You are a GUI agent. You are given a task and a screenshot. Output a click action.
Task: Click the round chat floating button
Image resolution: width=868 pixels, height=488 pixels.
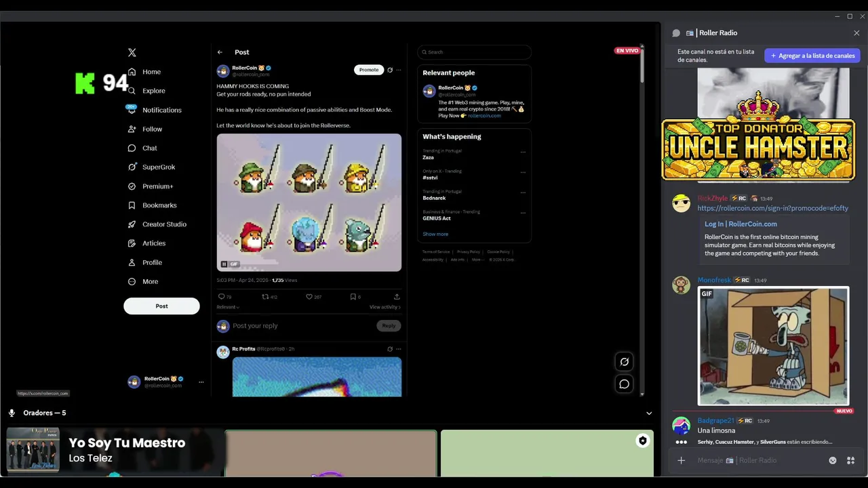click(x=625, y=384)
